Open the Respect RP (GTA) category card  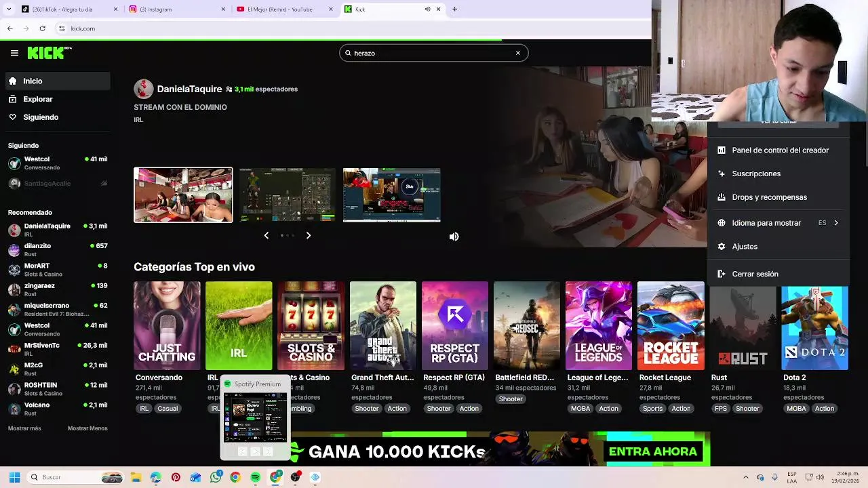tap(455, 325)
